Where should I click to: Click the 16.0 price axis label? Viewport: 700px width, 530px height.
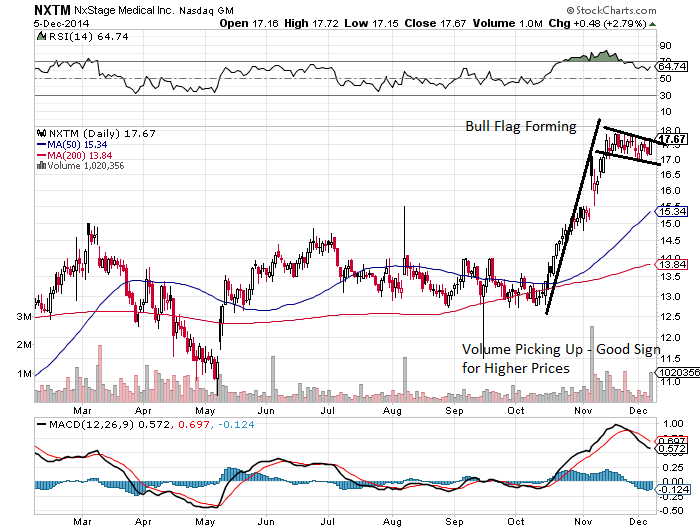pyautogui.click(x=671, y=191)
